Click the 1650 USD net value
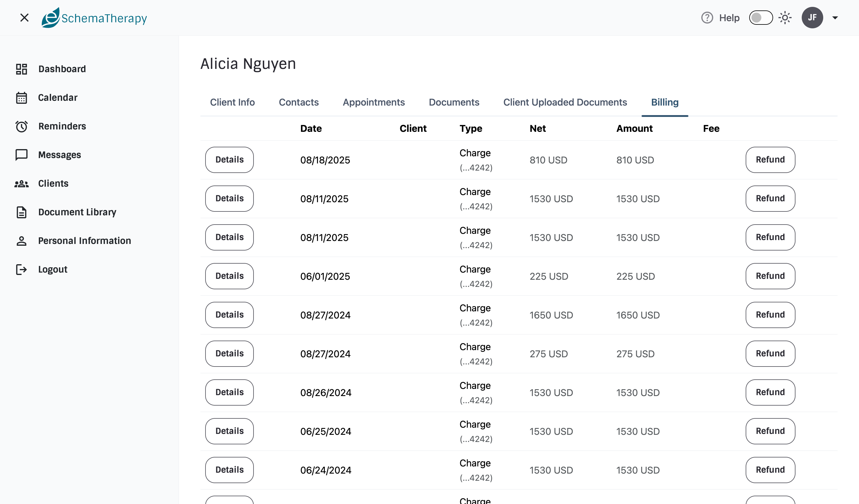This screenshot has width=859, height=504. [x=551, y=315]
